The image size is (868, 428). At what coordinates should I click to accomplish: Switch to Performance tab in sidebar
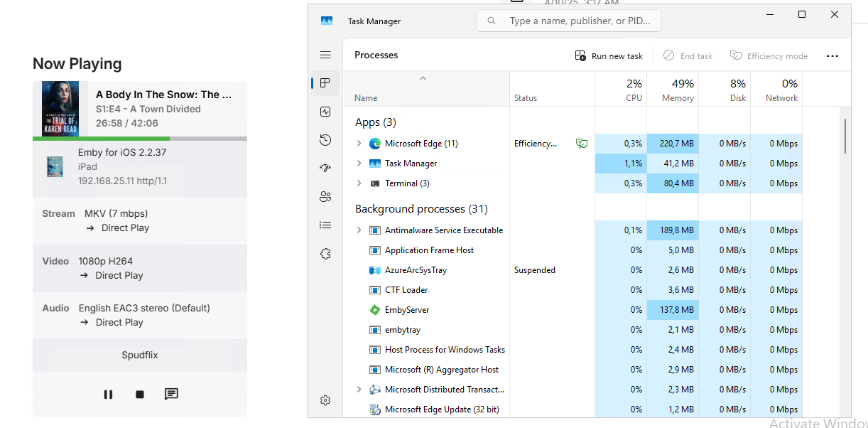pyautogui.click(x=325, y=112)
